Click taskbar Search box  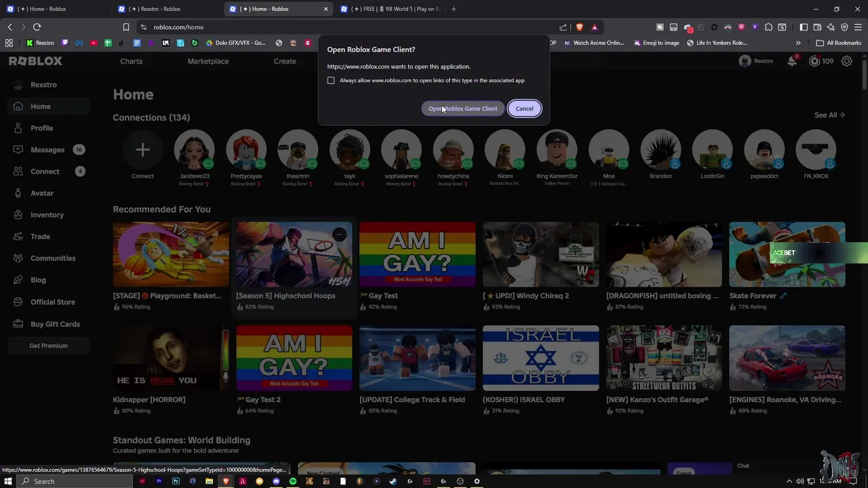coord(75,481)
